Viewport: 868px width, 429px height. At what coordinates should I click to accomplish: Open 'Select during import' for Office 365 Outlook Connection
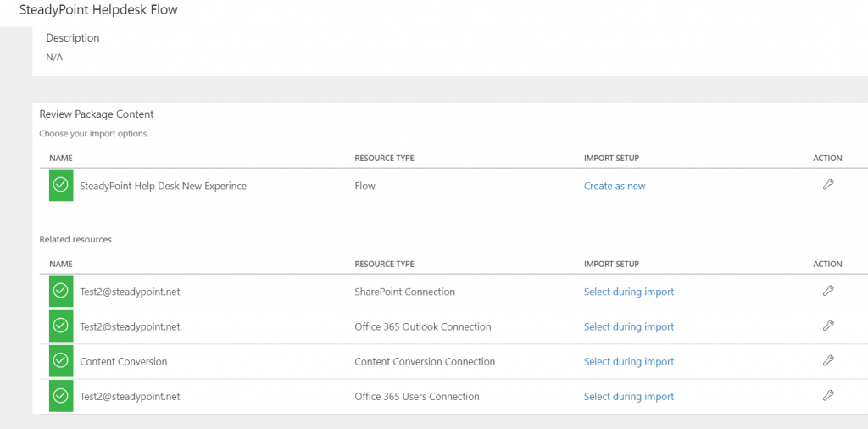pos(629,326)
